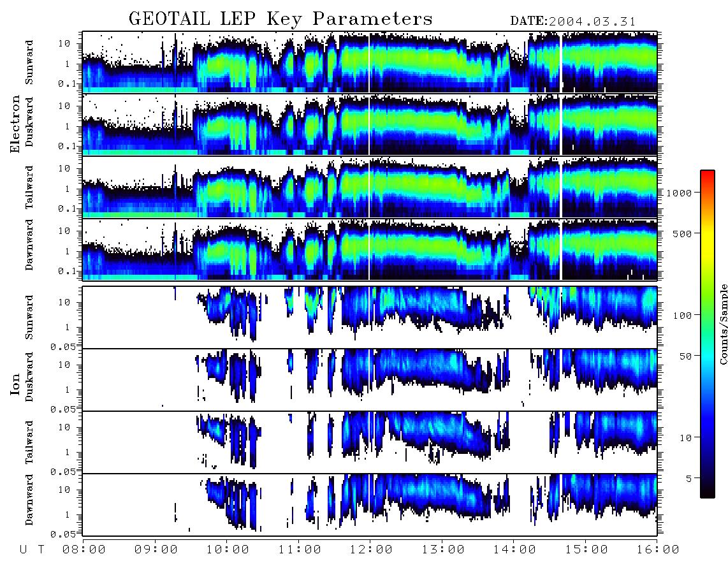The width and height of the screenshot is (728, 561).
Task: Select the 10:00 time tick label
Action: click(228, 550)
